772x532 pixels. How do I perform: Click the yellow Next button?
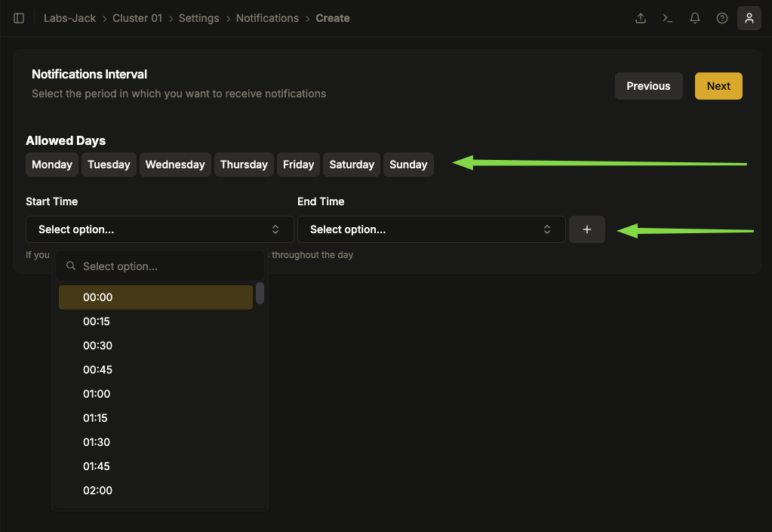[718, 86]
